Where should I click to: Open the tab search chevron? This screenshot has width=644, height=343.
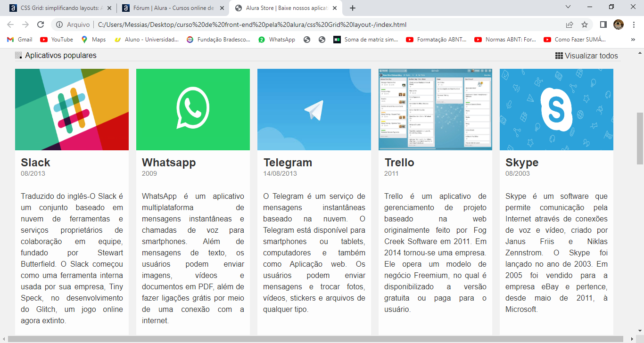[x=568, y=7]
